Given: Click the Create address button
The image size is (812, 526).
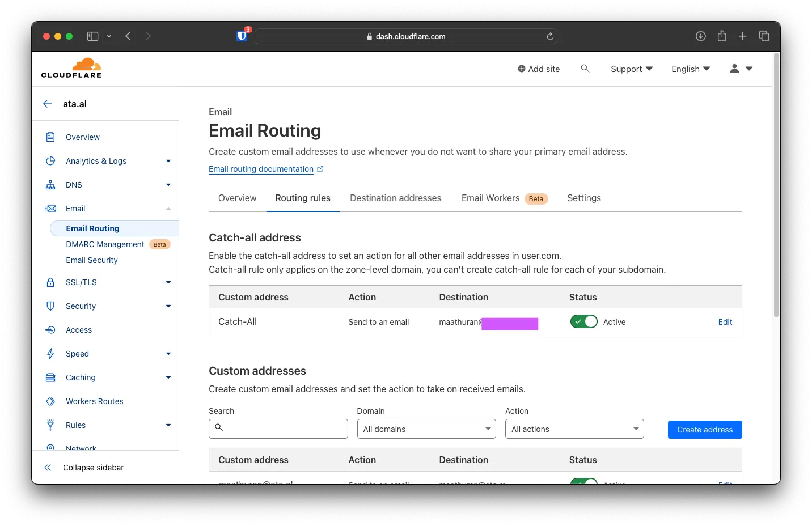Looking at the screenshot, I should 705,430.
